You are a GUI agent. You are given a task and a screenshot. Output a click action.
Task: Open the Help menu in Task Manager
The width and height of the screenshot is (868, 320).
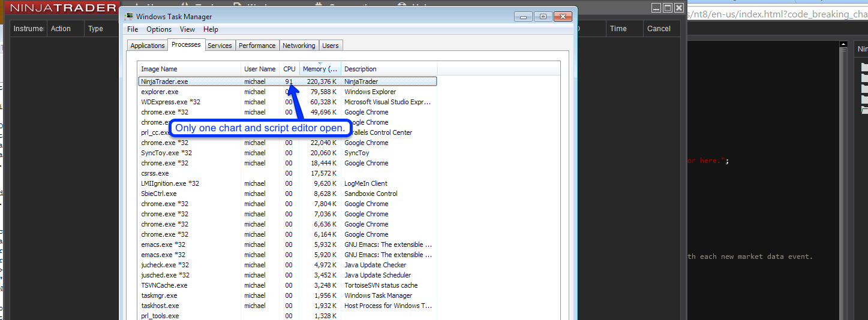pyautogui.click(x=211, y=29)
